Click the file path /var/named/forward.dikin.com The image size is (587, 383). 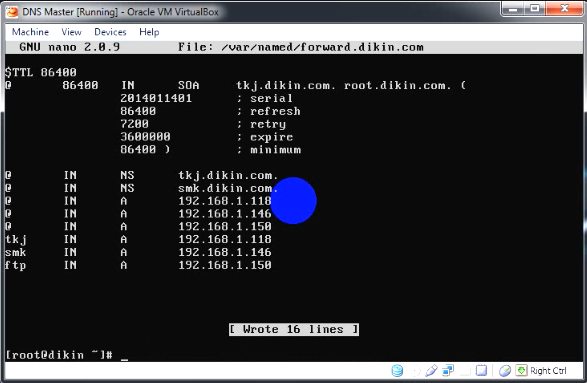point(323,47)
